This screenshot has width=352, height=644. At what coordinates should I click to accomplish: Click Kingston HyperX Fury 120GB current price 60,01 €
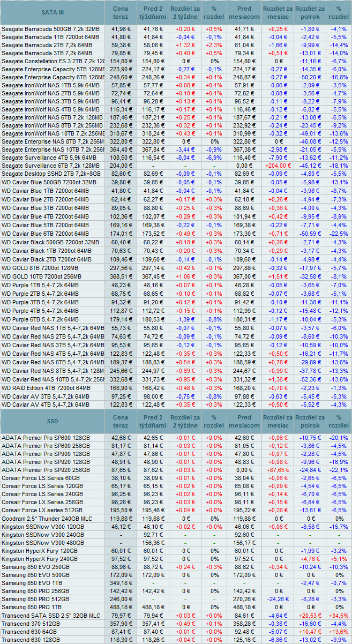121,550
